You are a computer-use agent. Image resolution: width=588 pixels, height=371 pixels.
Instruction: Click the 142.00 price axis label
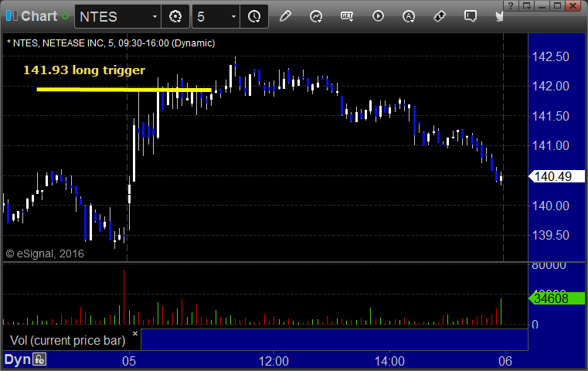click(x=550, y=87)
